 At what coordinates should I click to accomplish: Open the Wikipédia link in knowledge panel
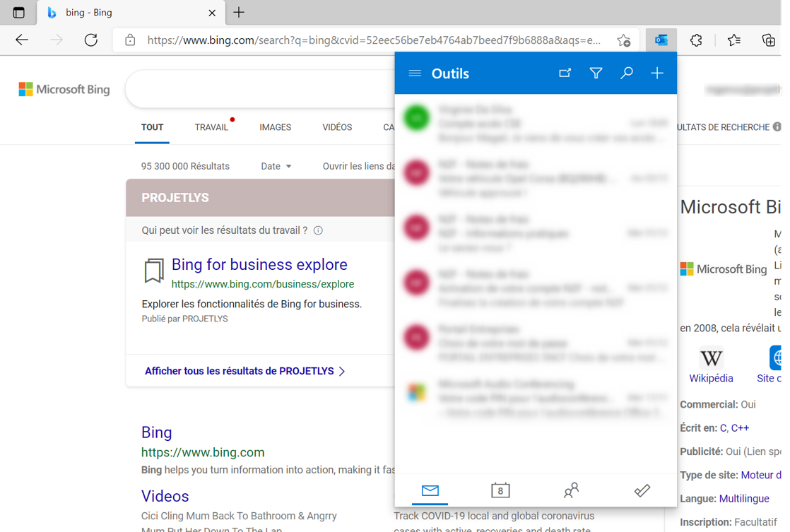pyautogui.click(x=711, y=379)
